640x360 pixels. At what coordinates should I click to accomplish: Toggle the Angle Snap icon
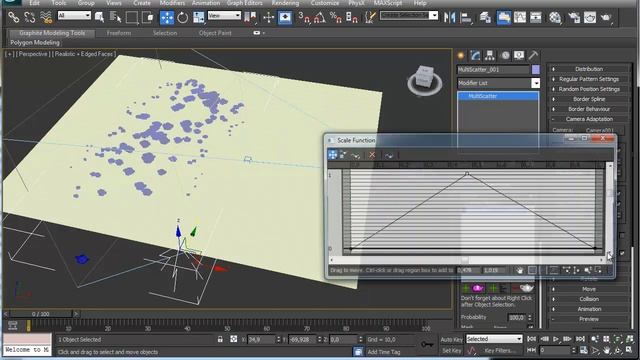[320, 17]
